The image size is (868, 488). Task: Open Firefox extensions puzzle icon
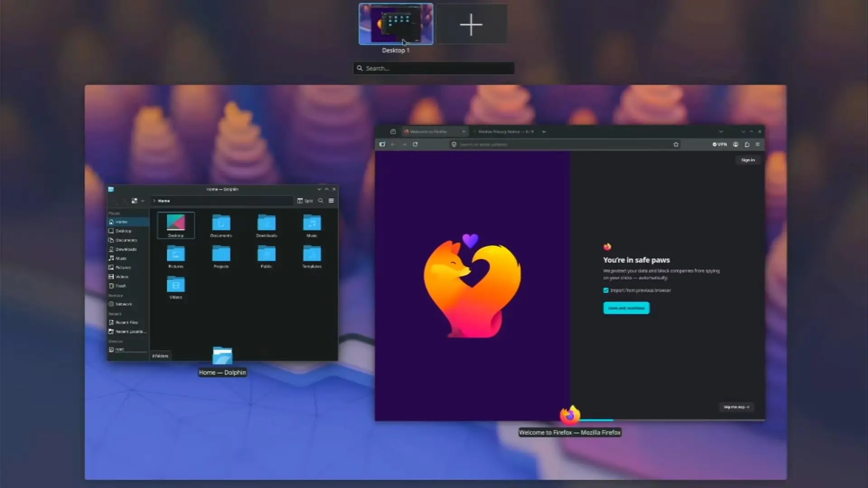[x=747, y=144]
